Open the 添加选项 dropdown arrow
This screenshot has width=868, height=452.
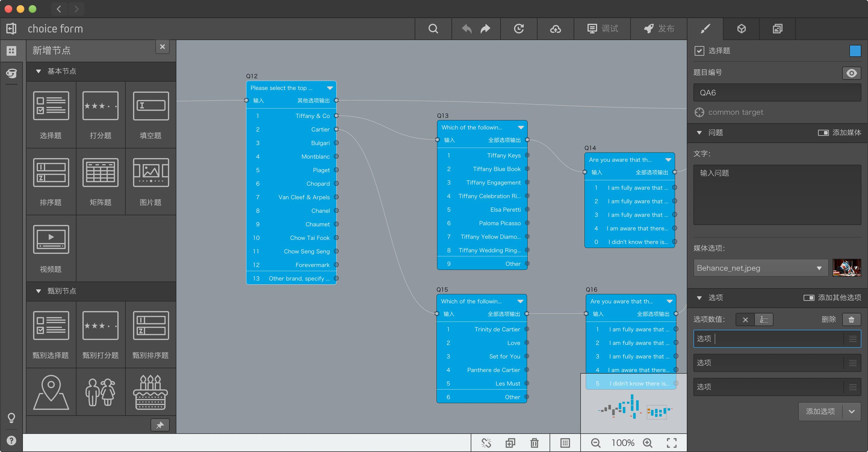coord(851,412)
